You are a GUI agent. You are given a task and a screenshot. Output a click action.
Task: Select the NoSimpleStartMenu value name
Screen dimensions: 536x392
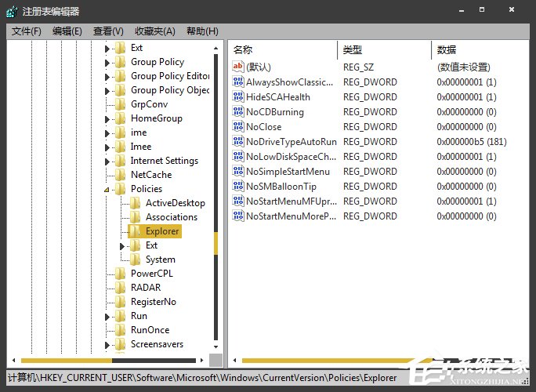click(288, 172)
